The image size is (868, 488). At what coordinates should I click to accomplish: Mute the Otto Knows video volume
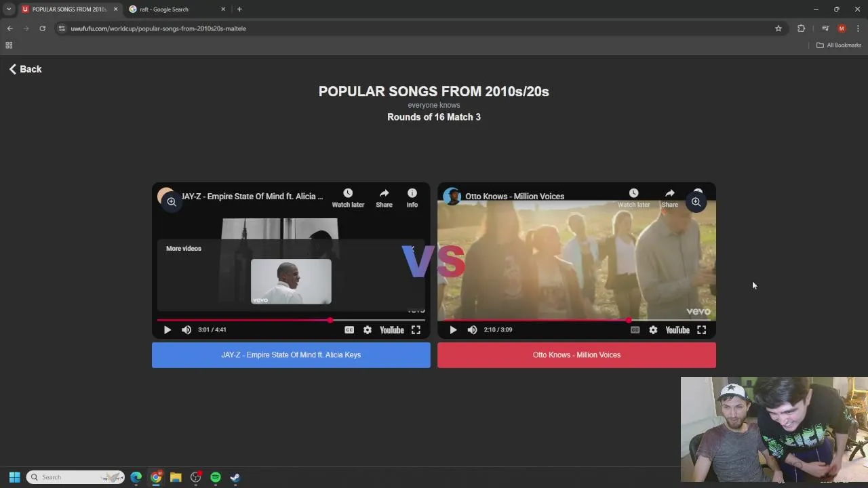click(x=472, y=330)
